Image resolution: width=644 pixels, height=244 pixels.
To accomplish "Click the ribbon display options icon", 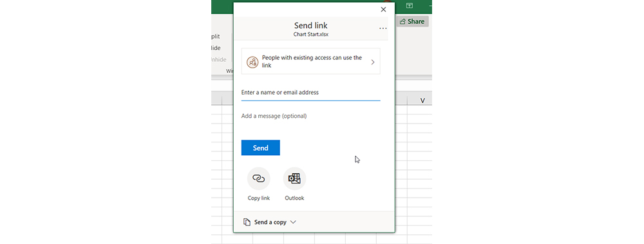I will pos(409,5).
